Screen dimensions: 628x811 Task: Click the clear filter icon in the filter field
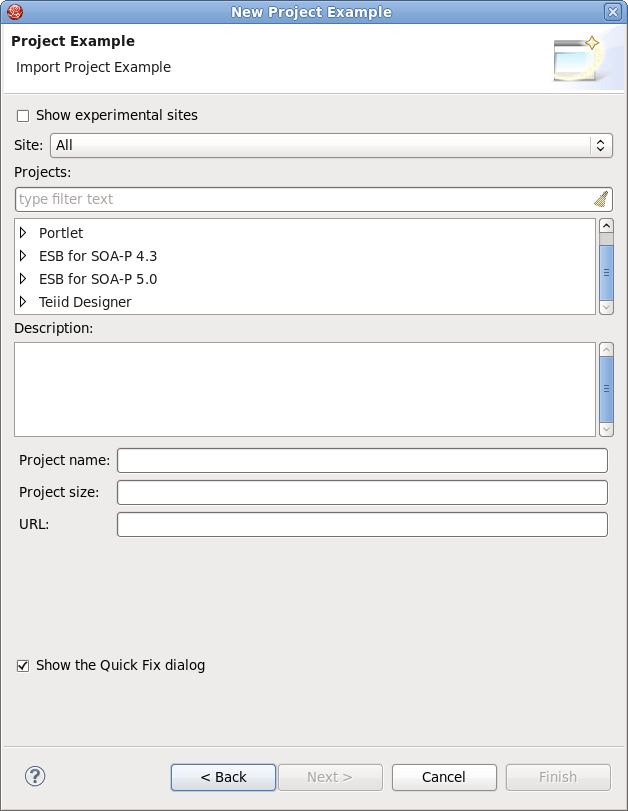599,199
